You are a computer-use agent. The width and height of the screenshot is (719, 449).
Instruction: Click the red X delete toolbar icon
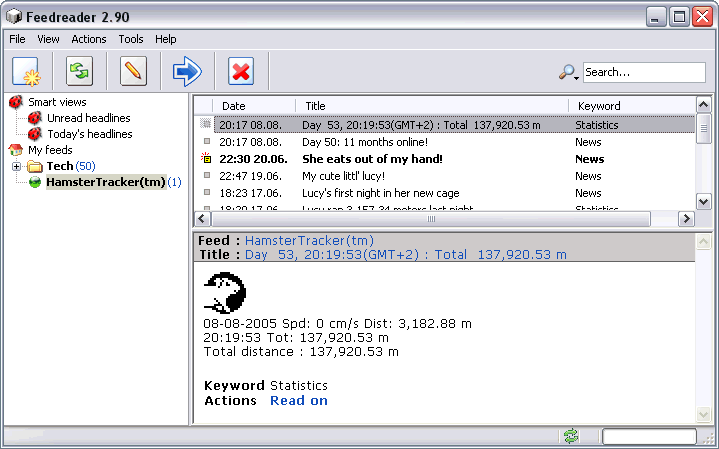coord(241,72)
